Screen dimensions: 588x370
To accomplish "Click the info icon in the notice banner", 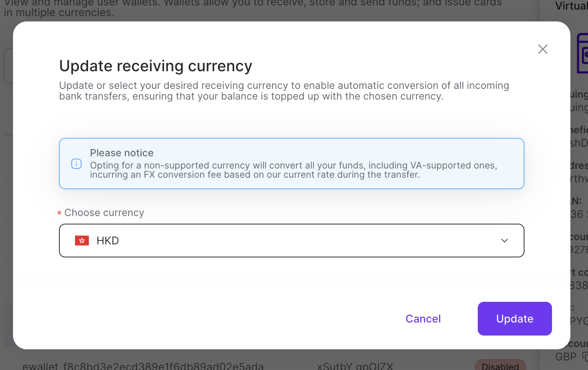I will (x=77, y=164).
